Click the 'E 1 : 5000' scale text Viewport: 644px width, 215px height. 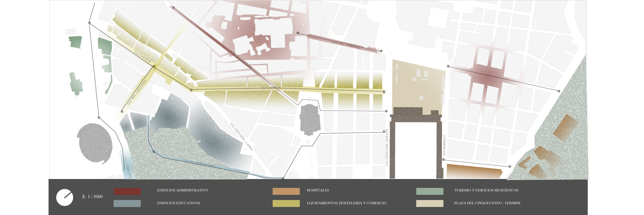[x=92, y=197]
